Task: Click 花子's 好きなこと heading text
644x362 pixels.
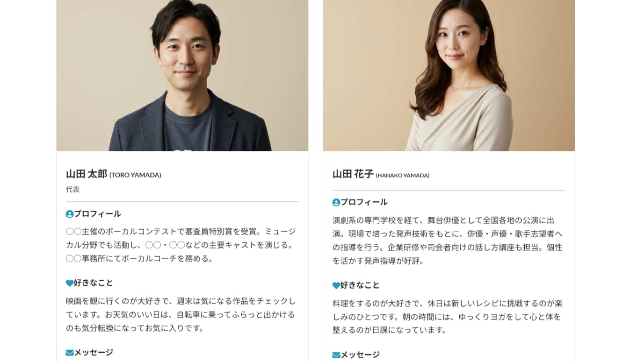Action: pos(360,285)
